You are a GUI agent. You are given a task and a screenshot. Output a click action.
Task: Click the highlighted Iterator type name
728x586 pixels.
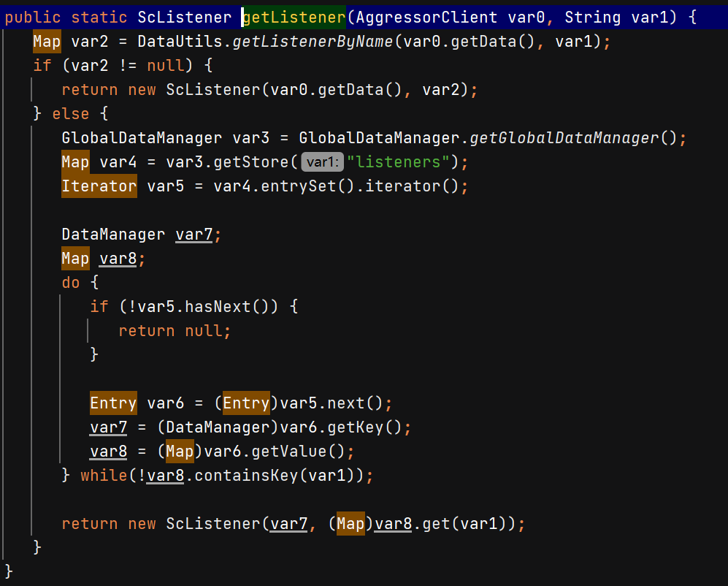click(99, 186)
